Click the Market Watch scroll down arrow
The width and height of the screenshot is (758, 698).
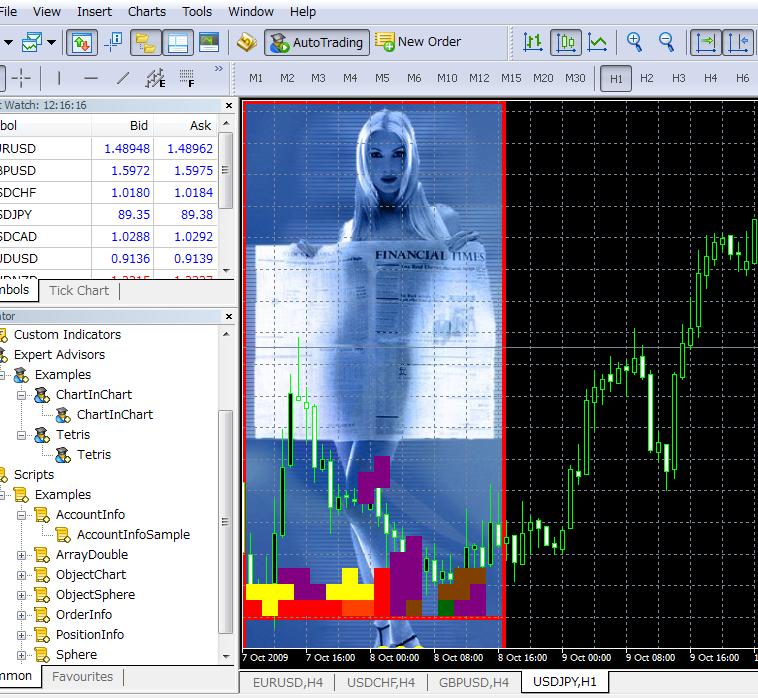226,270
